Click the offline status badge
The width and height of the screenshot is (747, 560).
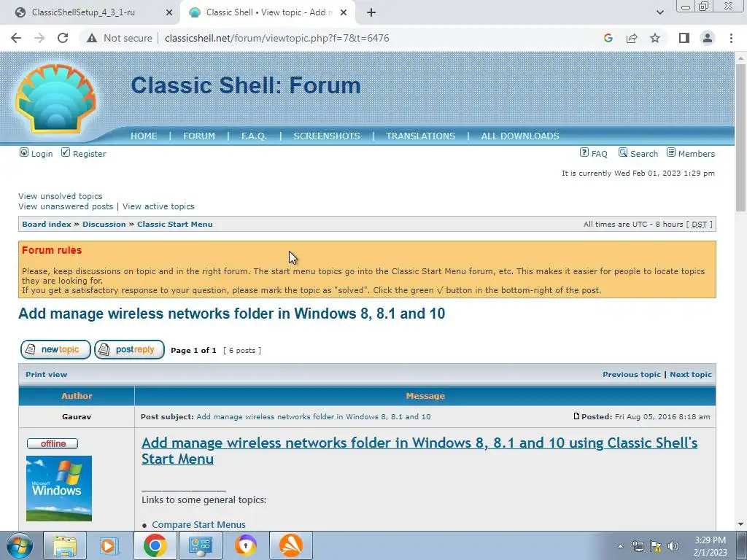click(53, 444)
